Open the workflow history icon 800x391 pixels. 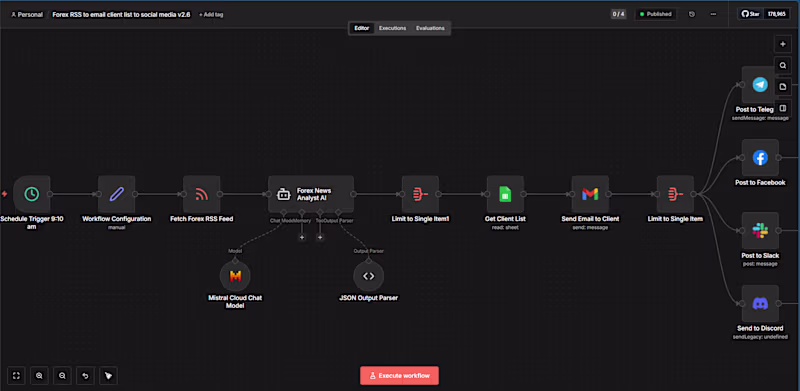click(692, 14)
